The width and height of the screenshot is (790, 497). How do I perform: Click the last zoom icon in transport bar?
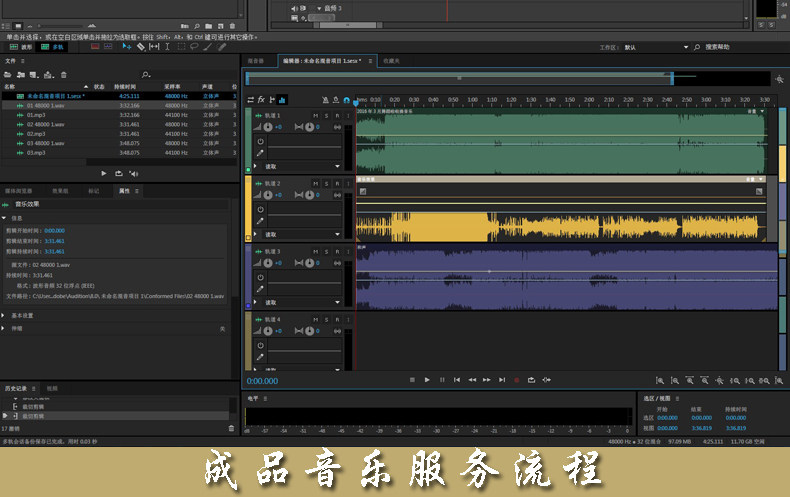pyautogui.click(x=779, y=381)
